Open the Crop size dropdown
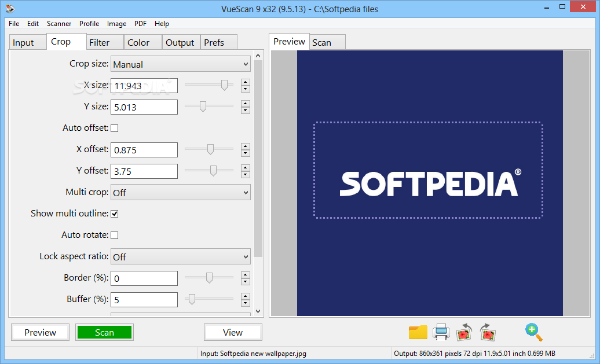Viewport: 600px width, 364px height. 181,64
